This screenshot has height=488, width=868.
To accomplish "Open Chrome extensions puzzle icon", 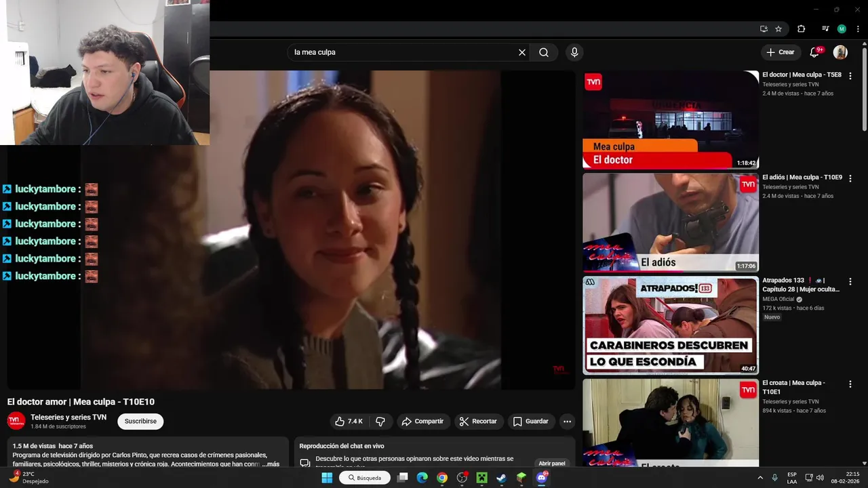I will tap(801, 29).
